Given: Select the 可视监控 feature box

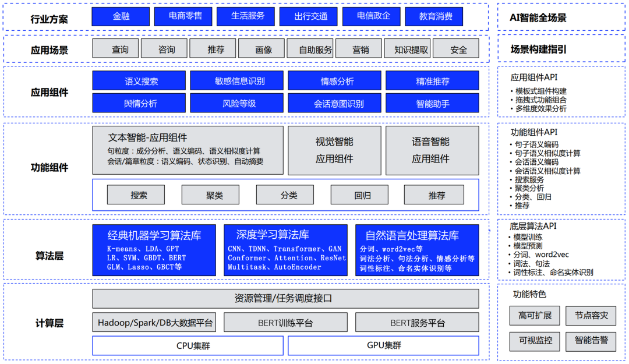Looking at the screenshot, I should click(x=535, y=341).
